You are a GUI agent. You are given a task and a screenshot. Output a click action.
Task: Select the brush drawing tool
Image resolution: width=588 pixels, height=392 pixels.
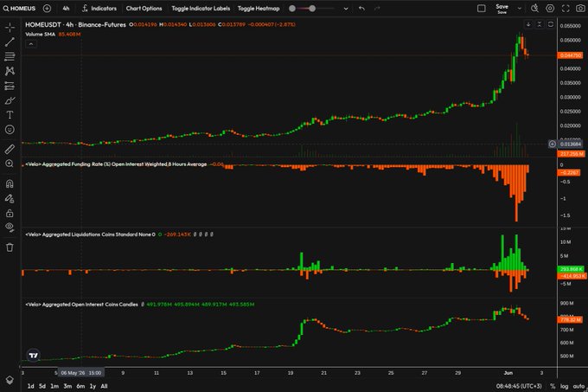tap(10, 100)
